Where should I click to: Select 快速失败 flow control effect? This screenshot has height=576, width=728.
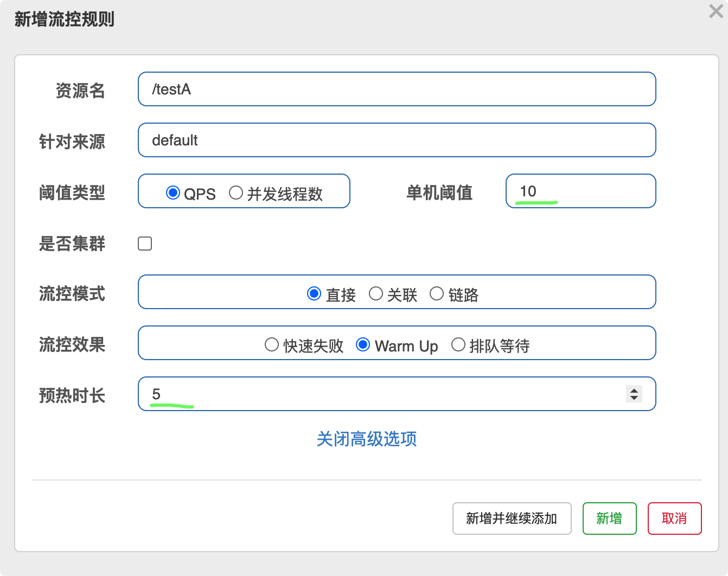coord(272,344)
